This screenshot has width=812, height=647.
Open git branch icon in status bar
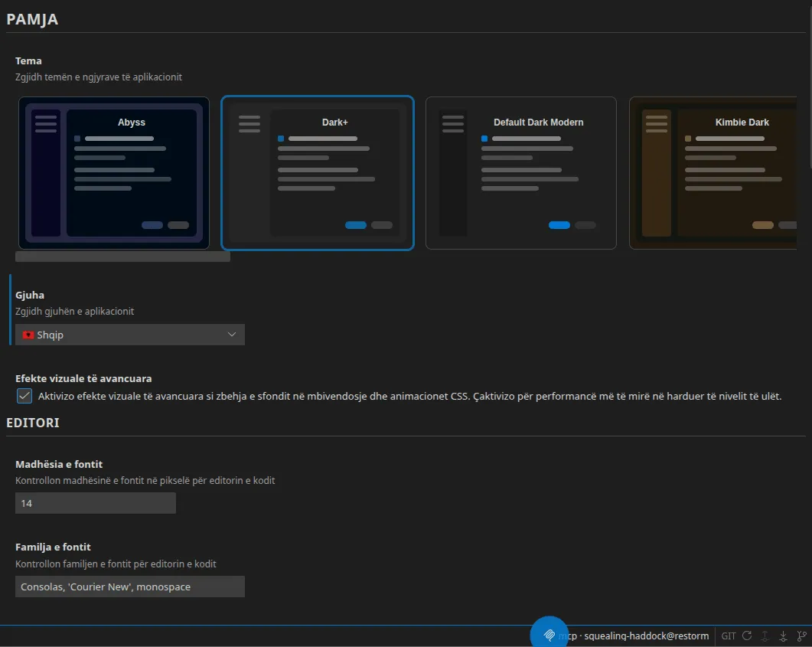[801, 636]
